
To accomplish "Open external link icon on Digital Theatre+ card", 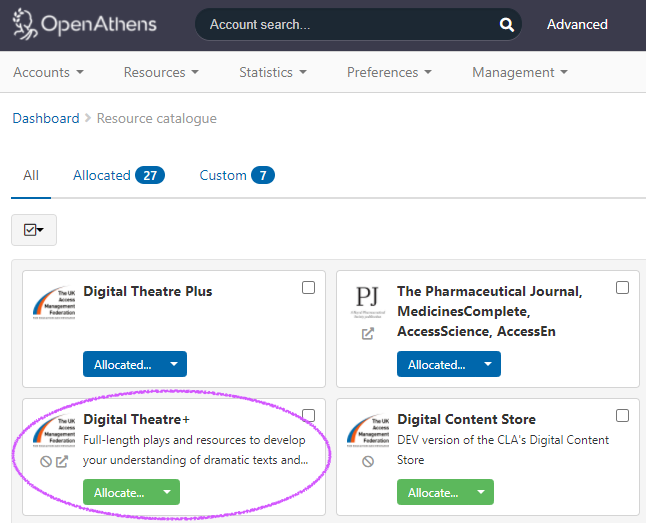I will click(x=62, y=462).
